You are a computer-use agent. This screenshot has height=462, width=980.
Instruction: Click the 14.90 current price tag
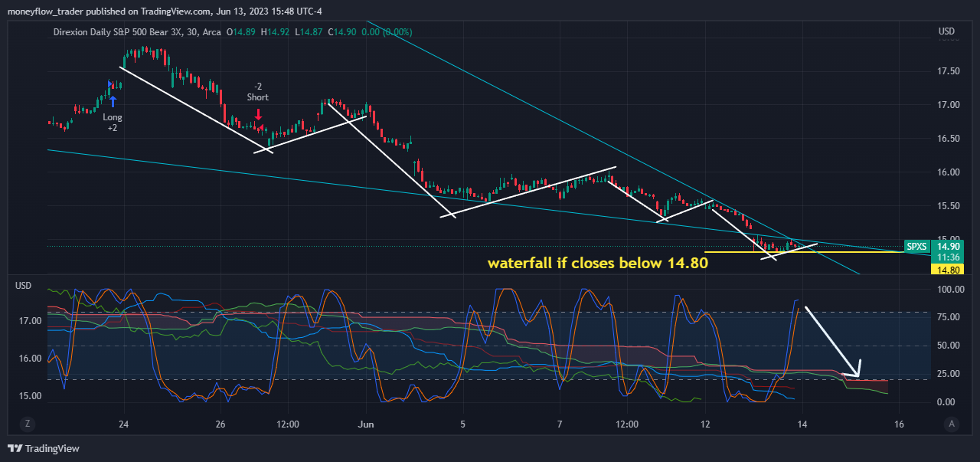coord(948,247)
